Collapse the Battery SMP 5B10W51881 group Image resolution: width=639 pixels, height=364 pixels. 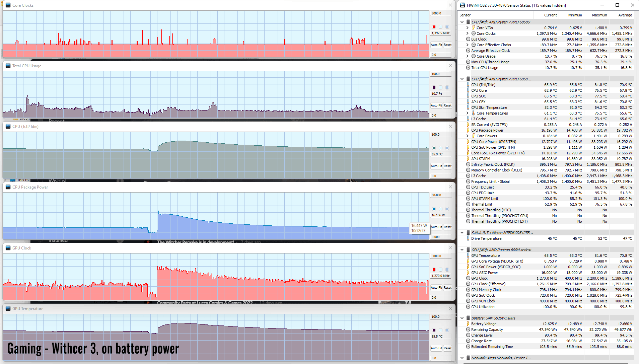[x=462, y=318]
